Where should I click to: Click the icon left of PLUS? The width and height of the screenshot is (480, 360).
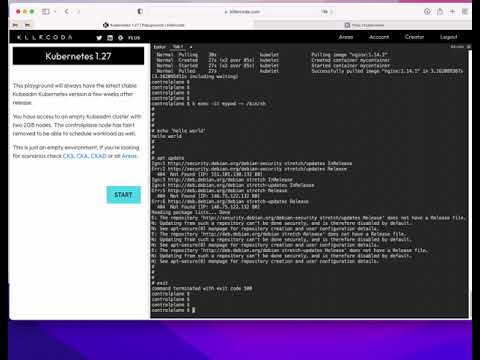(121, 38)
